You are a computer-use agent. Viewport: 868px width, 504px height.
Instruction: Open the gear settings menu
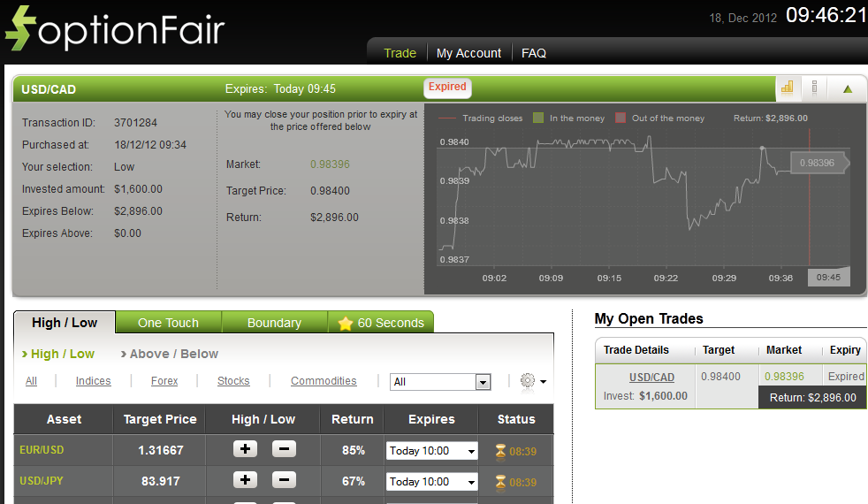533,381
